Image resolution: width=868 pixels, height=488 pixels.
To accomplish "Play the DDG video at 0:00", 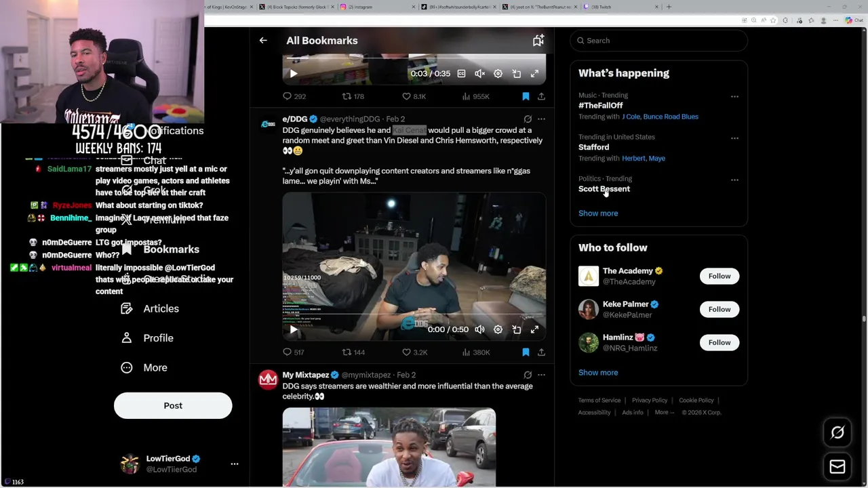I will click(x=294, y=329).
